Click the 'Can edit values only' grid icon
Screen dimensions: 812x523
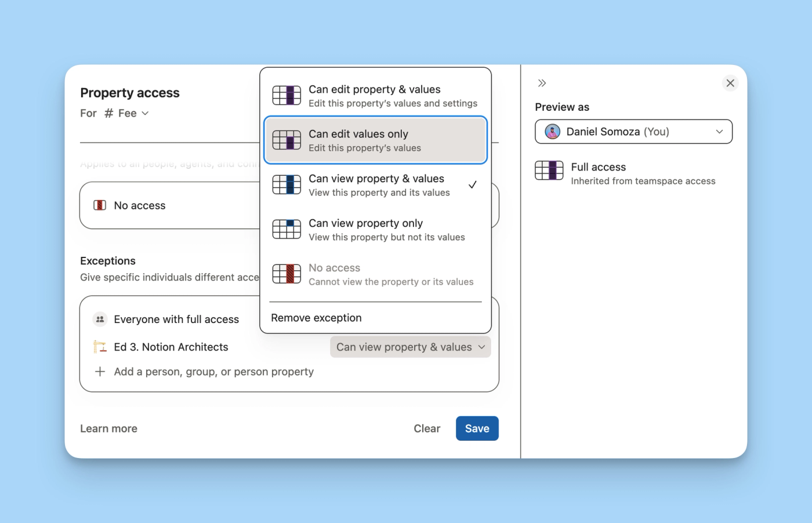coord(287,140)
